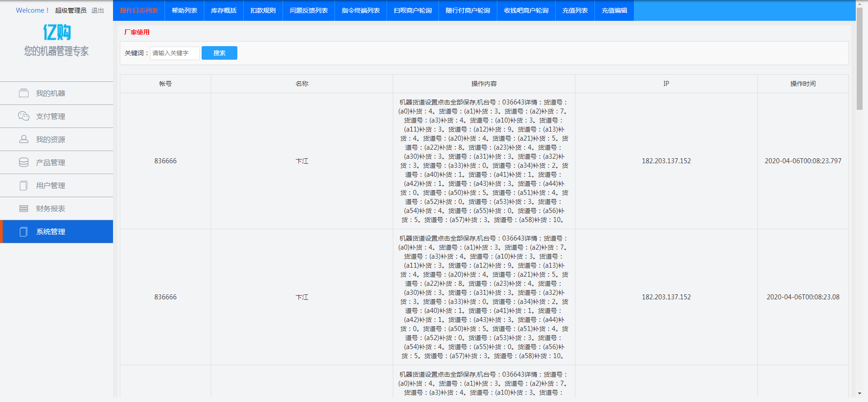Switch to the 库存概括 tab
Viewport: 868px width, 402px height.
tap(224, 10)
